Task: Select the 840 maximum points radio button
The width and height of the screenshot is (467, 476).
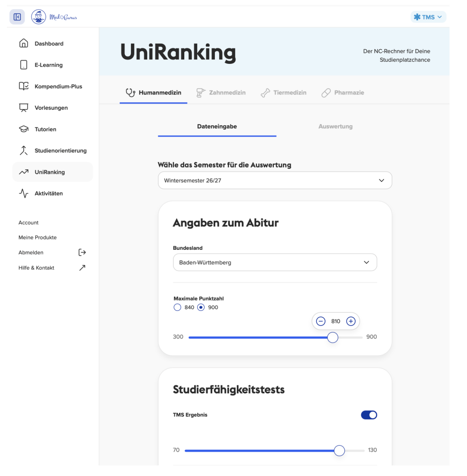Action: point(177,308)
